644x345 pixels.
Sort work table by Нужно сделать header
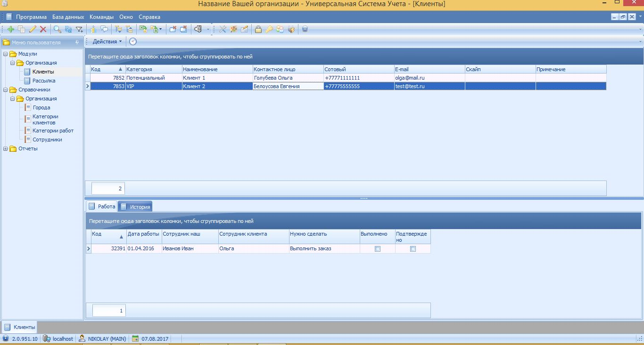tap(324, 237)
